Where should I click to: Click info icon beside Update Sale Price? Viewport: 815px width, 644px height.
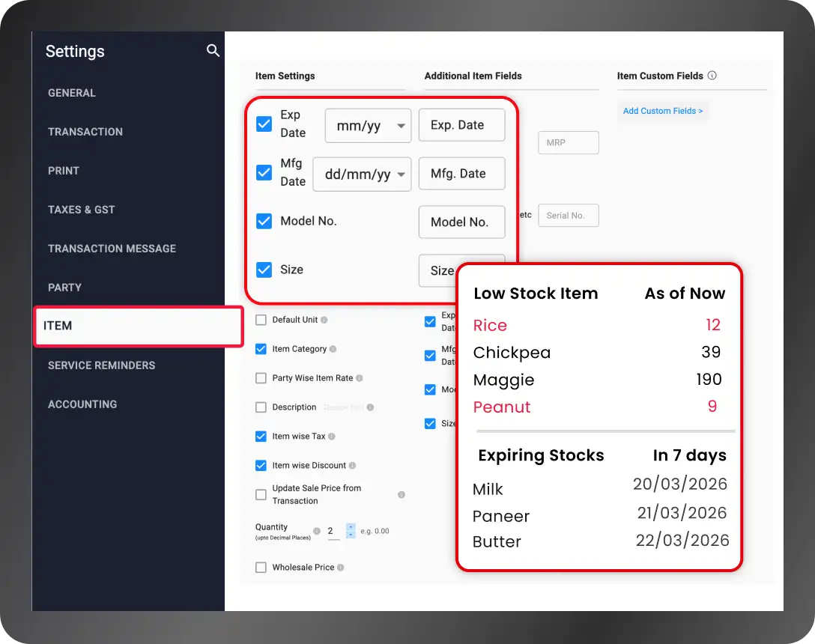(402, 494)
